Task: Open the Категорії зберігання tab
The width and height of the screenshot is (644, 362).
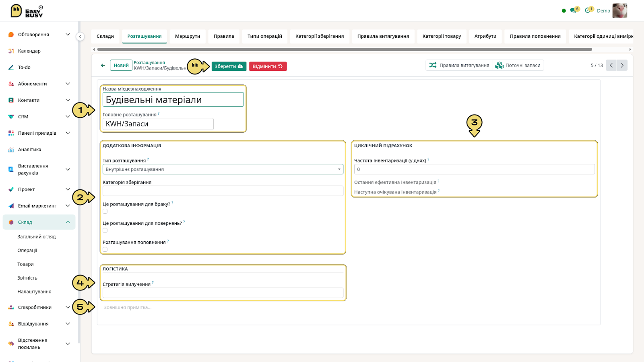Action: tap(320, 36)
